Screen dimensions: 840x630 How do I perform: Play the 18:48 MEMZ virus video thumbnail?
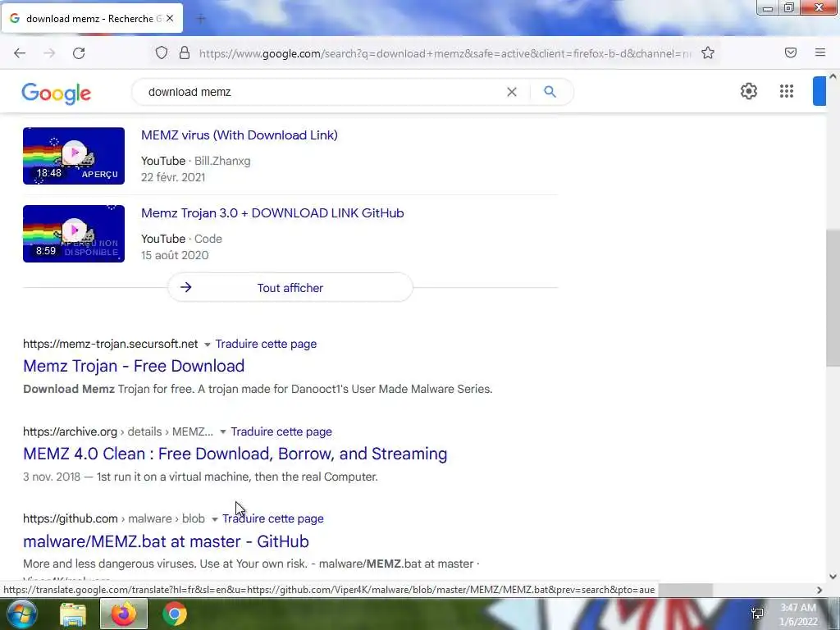74,156
